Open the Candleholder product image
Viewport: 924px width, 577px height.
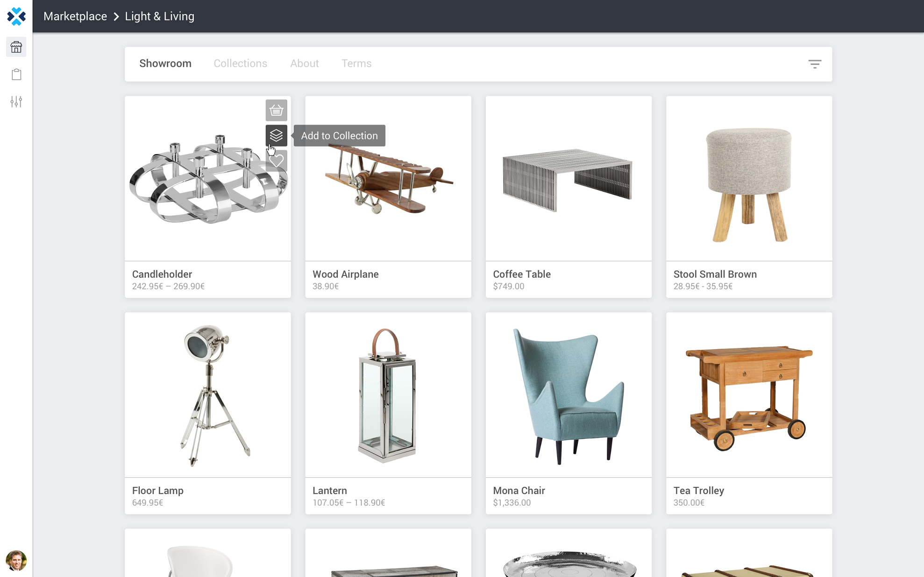click(208, 178)
